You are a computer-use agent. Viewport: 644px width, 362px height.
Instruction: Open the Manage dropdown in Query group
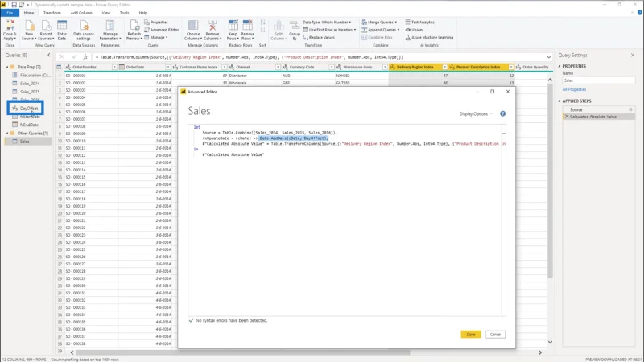pos(156,37)
